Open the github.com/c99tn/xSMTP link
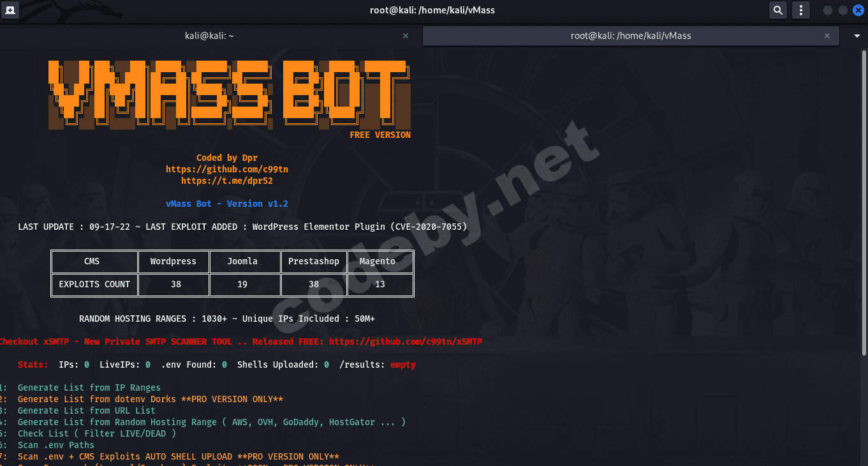The width and height of the screenshot is (868, 466). [x=406, y=342]
